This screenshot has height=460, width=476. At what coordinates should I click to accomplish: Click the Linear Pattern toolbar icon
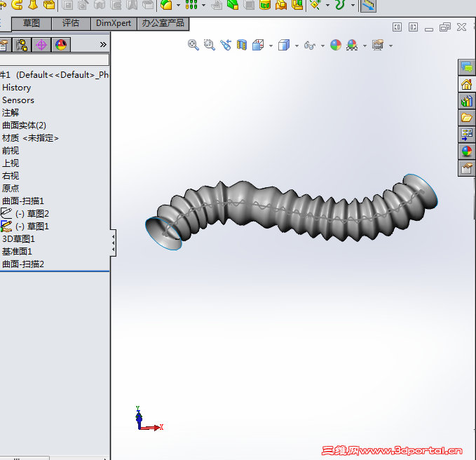[191, 5]
